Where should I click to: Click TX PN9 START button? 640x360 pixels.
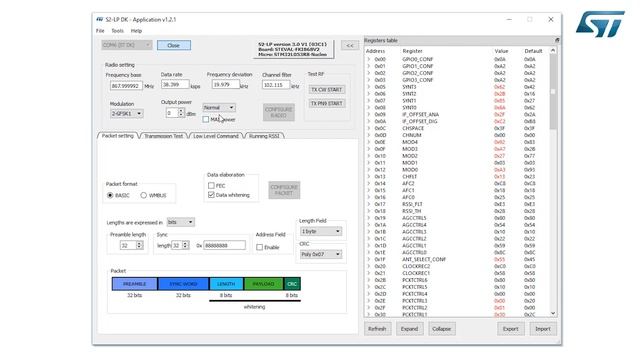(326, 103)
